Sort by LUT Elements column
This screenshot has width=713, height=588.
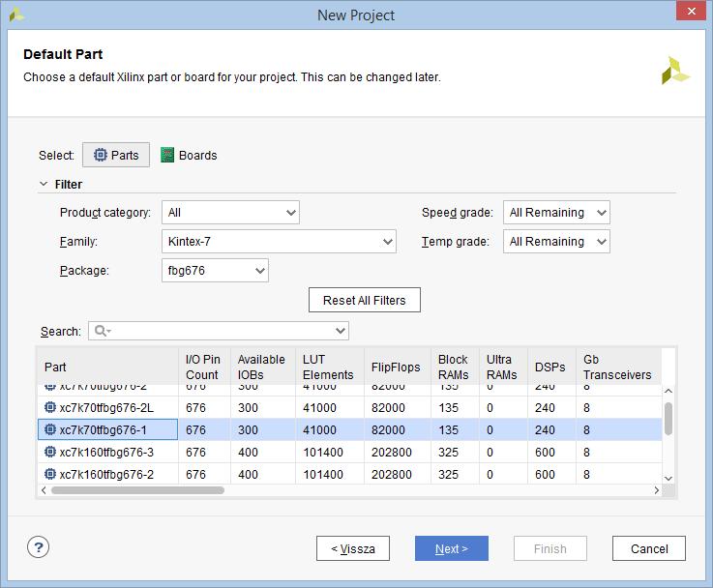tap(330, 367)
